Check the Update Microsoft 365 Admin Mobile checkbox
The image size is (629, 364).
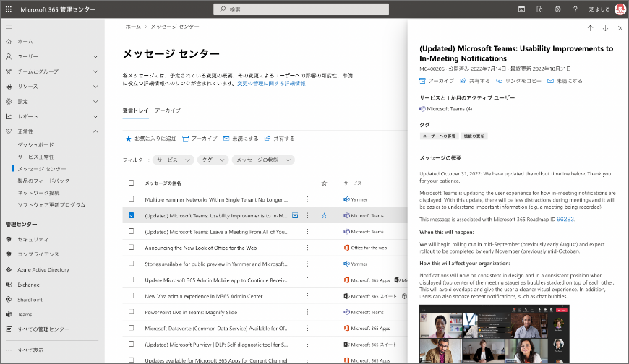pyautogui.click(x=131, y=279)
